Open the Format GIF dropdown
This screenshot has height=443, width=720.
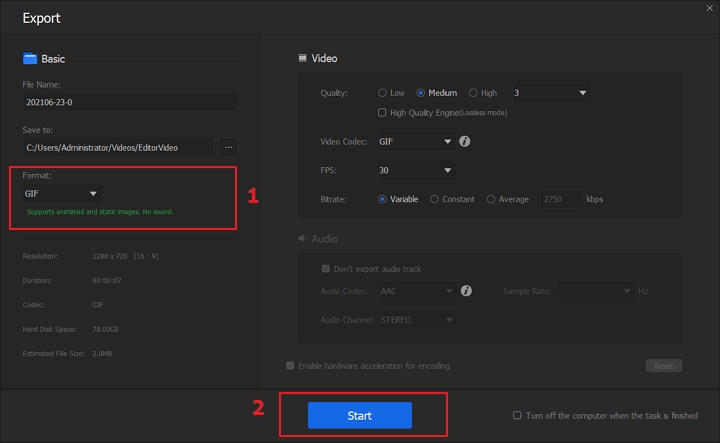[61, 193]
